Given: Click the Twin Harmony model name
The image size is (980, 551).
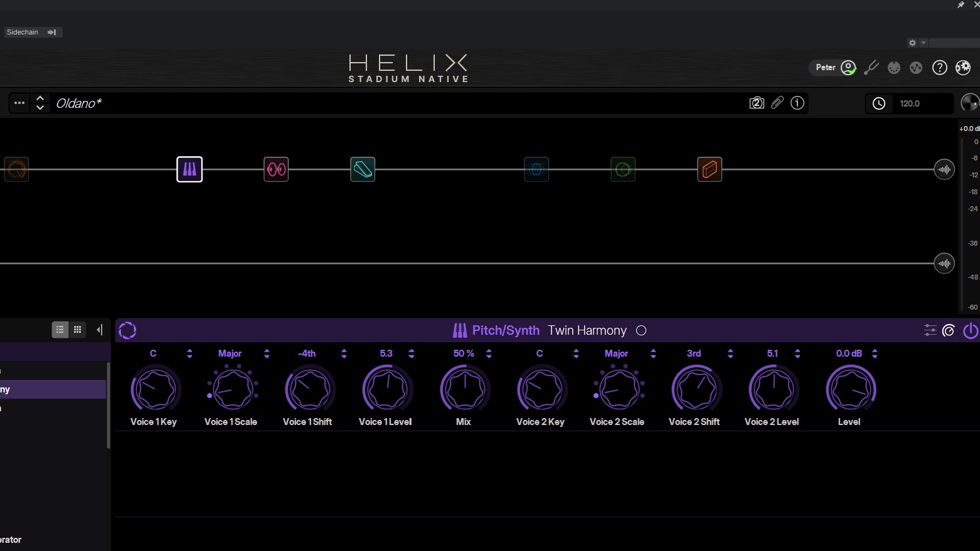Looking at the screenshot, I should 587,330.
